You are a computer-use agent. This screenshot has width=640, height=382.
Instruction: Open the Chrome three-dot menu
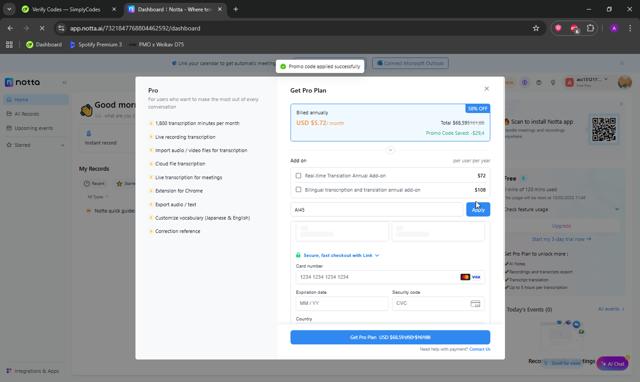pos(630,28)
